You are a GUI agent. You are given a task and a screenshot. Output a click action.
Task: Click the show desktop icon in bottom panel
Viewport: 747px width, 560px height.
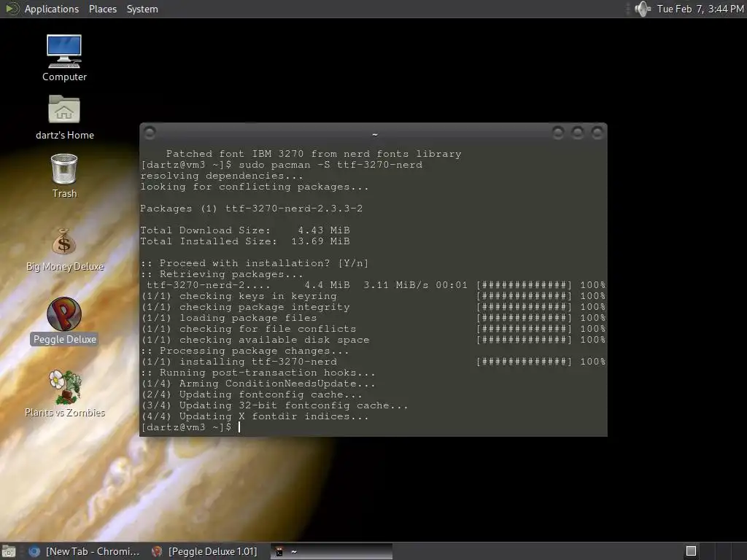9,551
